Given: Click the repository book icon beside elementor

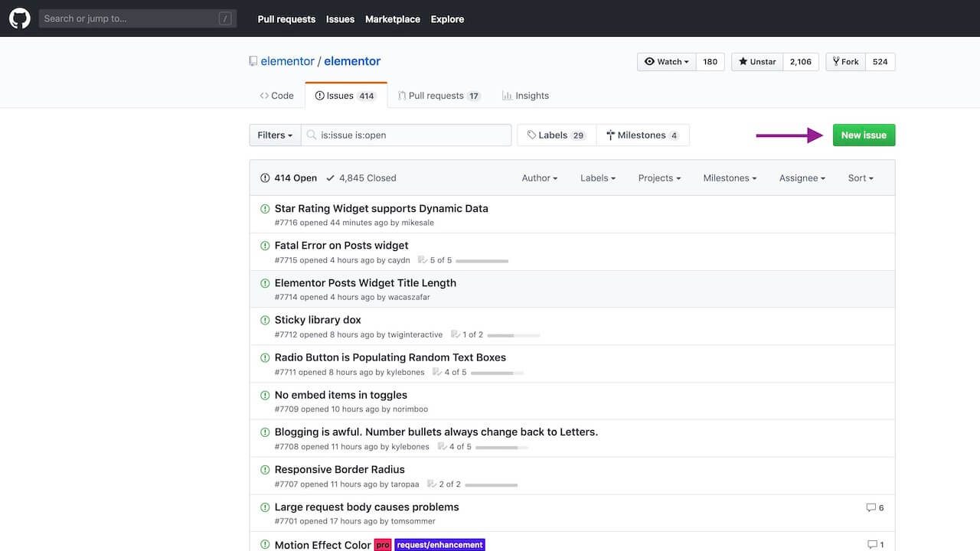Looking at the screenshot, I should tap(253, 61).
